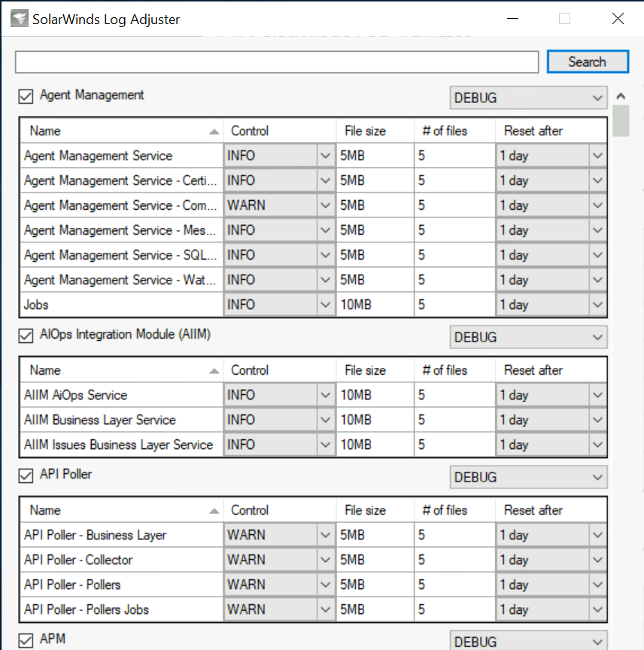Open Reset after dropdown for Jobs row
Screen dimensions: 644x650
tap(551, 305)
